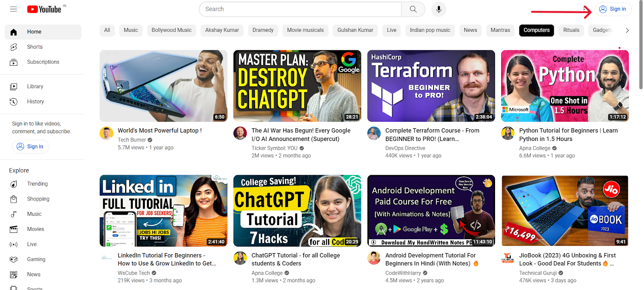This screenshot has height=290, width=644.
Task: Open ChatGPT Tutorial for College students title
Action: click(296, 259)
